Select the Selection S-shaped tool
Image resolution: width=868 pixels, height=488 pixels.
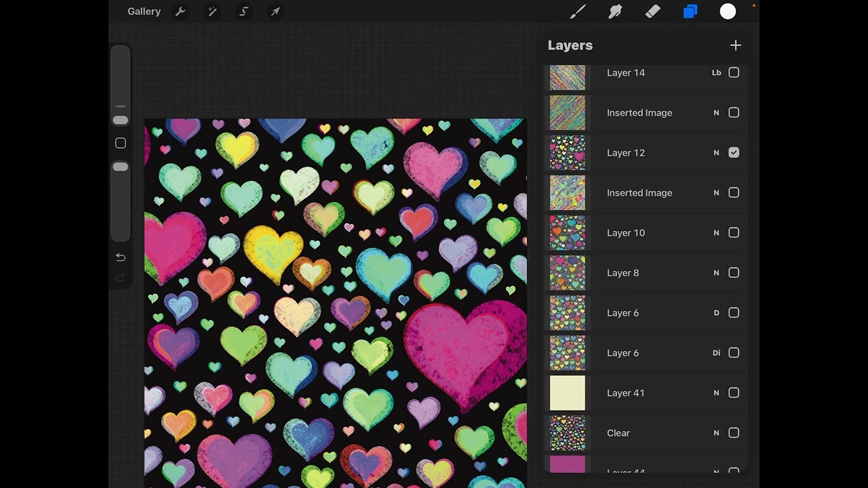click(x=244, y=12)
